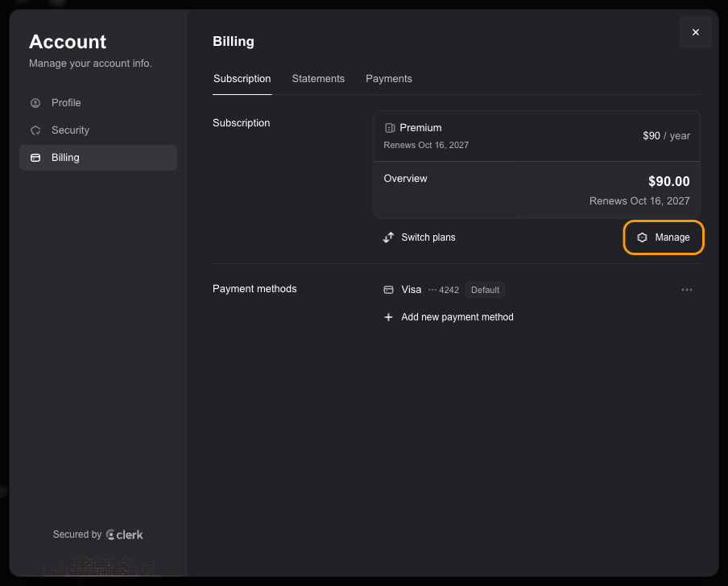Click the Manage gear icon

pyautogui.click(x=642, y=237)
